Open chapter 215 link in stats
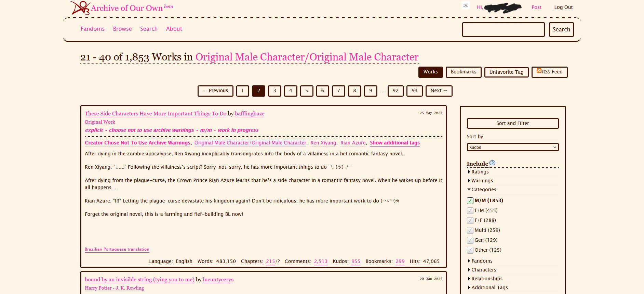This screenshot has width=644, height=294. (x=270, y=261)
